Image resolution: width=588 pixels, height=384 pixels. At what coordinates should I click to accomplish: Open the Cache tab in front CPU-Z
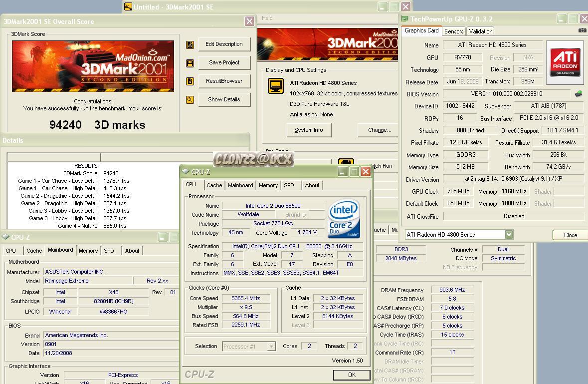pos(214,185)
